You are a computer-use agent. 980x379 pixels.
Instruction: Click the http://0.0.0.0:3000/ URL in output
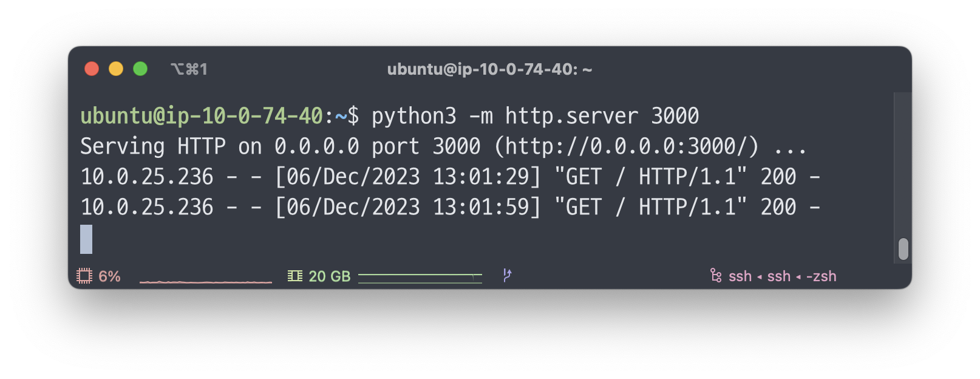coord(626,146)
